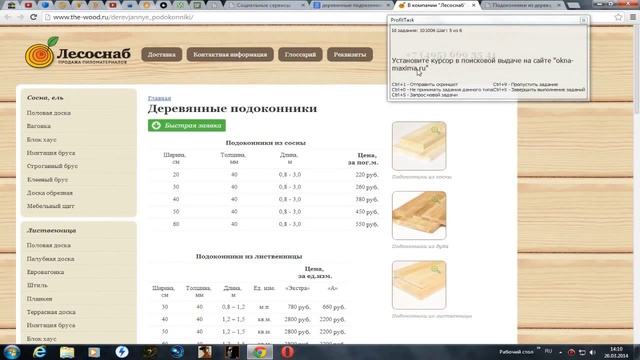
Task: Open the Глоссарий page
Action: click(x=300, y=55)
